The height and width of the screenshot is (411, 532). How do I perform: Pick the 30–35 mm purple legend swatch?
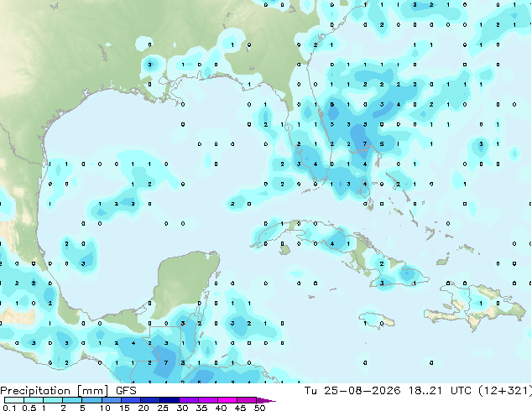tap(189, 400)
